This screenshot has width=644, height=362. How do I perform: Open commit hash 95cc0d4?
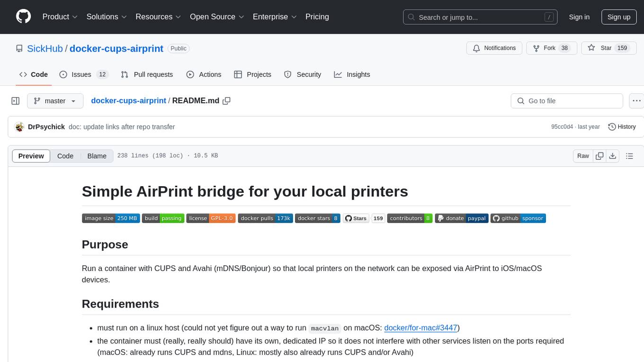[562, 127]
